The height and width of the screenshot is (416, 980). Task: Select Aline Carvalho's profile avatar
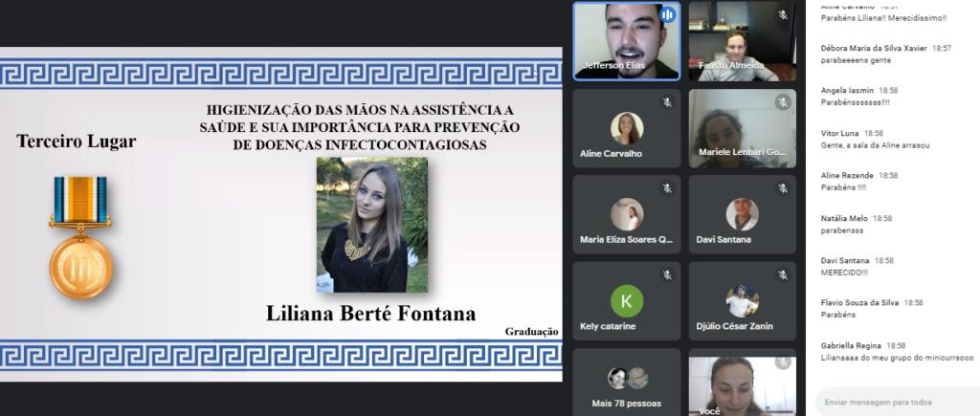tap(627, 128)
